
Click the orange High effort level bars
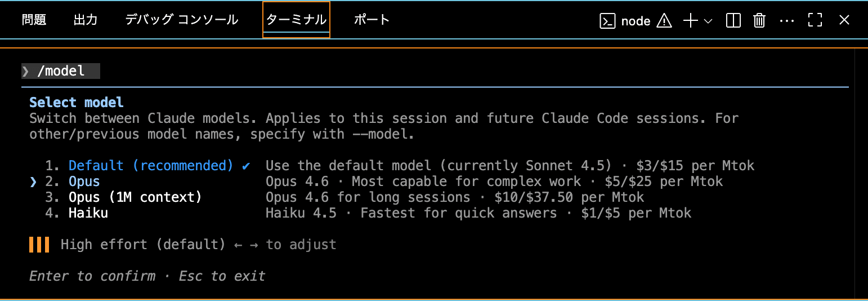39,245
